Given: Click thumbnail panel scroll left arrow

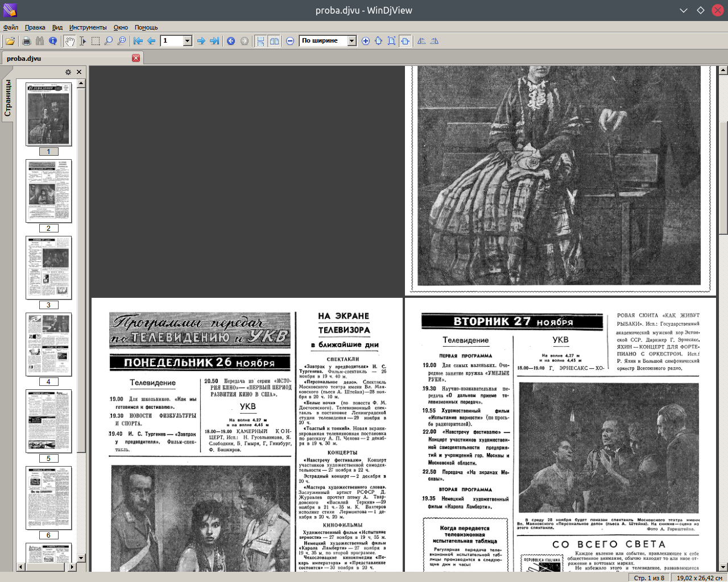Looking at the screenshot, I should click(20, 567).
